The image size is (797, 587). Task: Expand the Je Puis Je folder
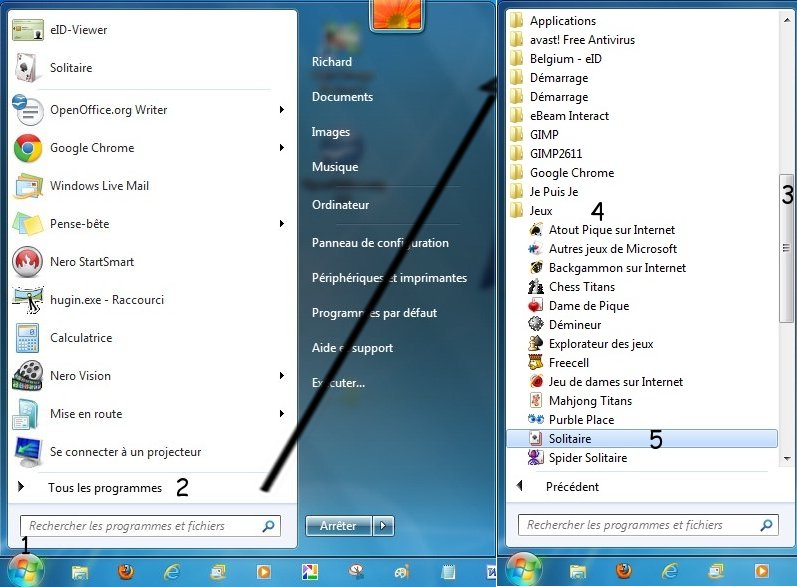click(x=544, y=192)
